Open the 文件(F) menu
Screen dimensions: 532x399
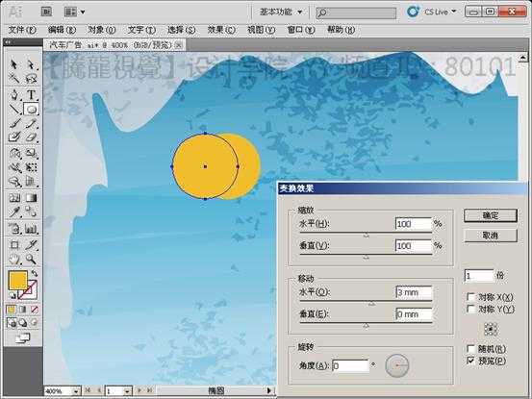click(x=22, y=30)
